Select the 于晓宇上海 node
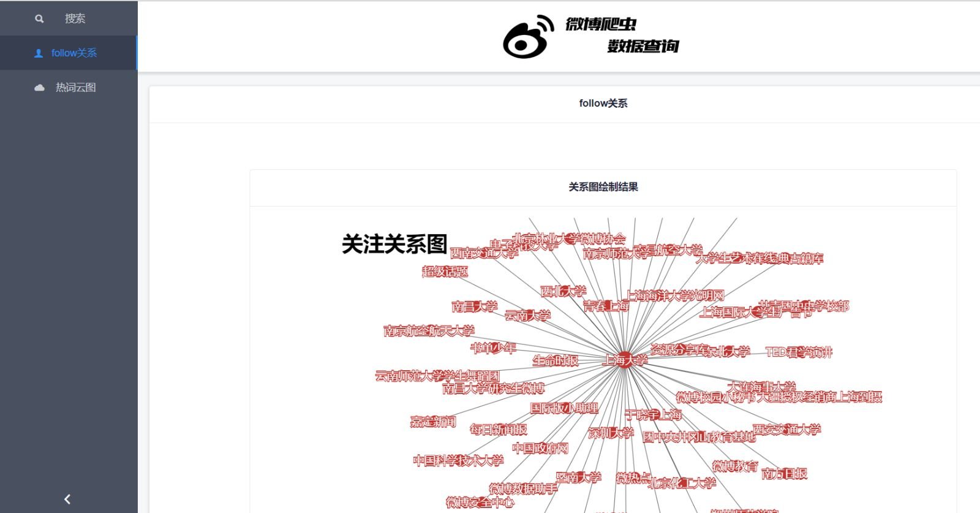This screenshot has width=980, height=513. [x=653, y=415]
